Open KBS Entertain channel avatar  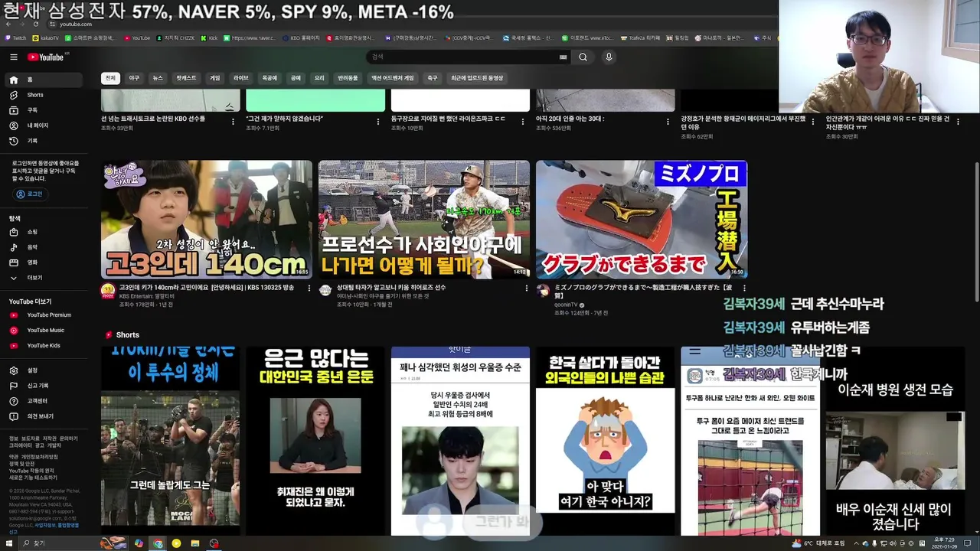pyautogui.click(x=108, y=291)
